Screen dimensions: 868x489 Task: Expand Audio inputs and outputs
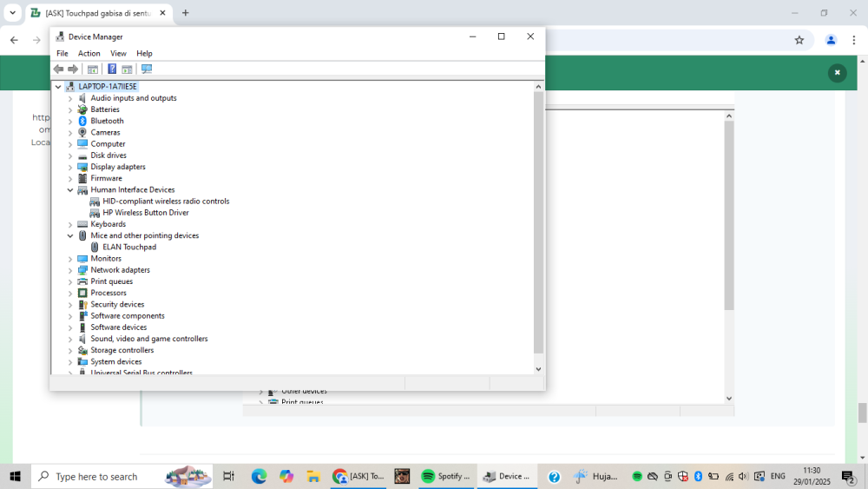click(x=70, y=98)
